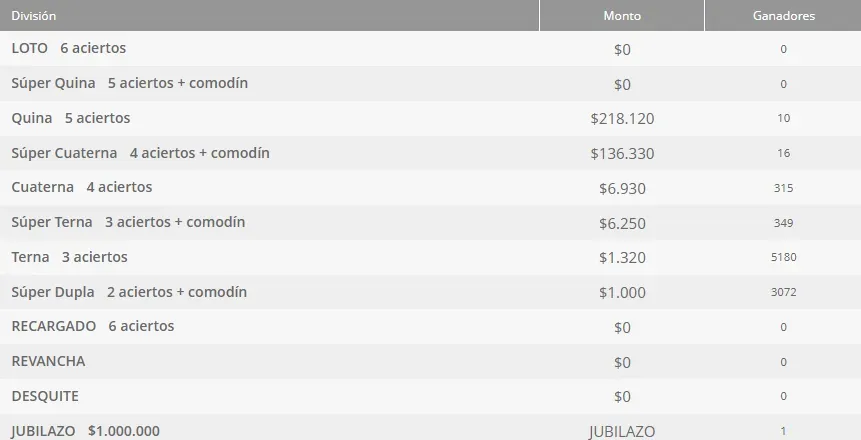Click the Ganadores column header
The height and width of the screenshot is (440, 861).
(783, 15)
